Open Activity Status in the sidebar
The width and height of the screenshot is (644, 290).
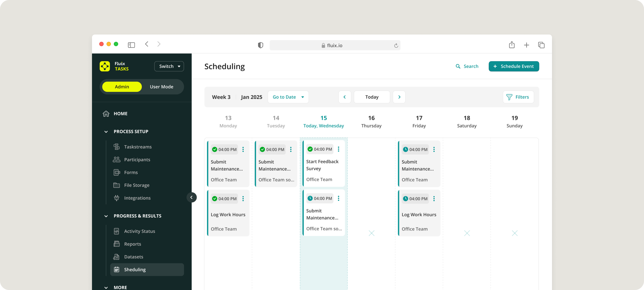coord(139,231)
